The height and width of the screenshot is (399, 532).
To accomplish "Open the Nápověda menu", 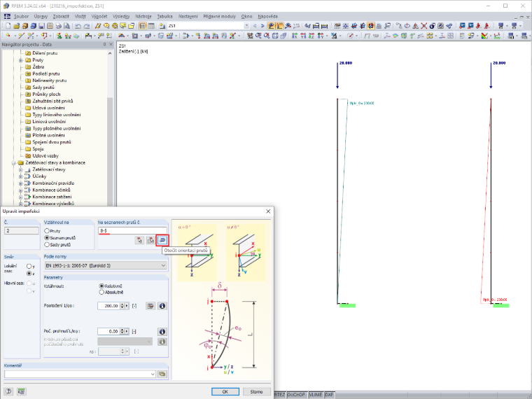I will click(267, 16).
